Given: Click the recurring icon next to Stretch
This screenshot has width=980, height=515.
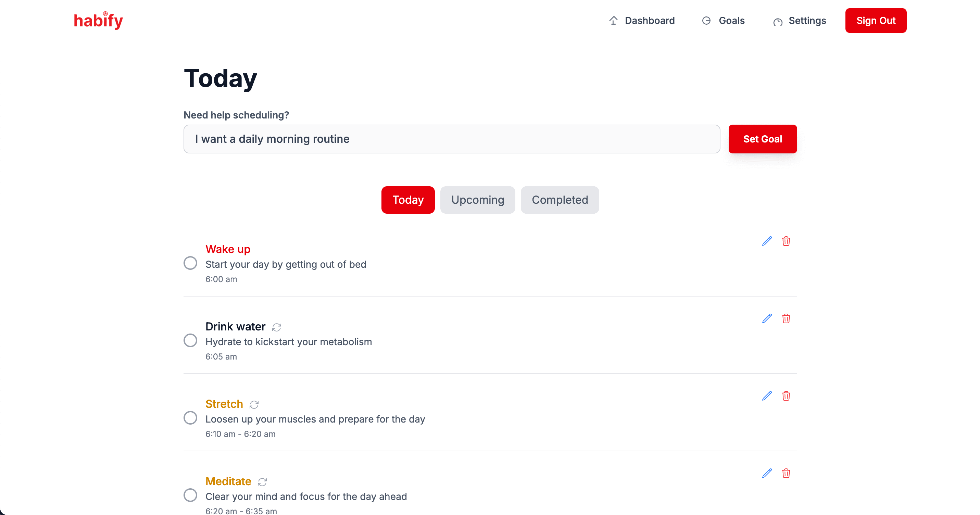Looking at the screenshot, I should 254,404.
